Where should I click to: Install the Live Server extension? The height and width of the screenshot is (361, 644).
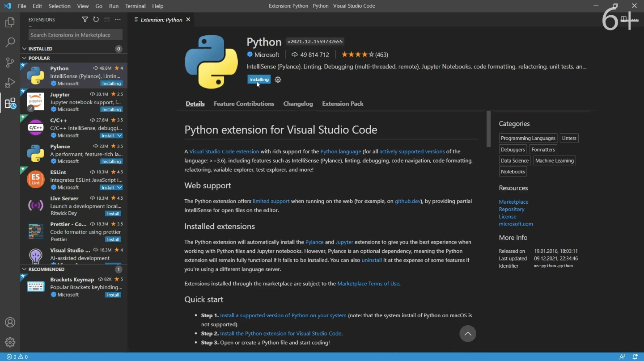tap(113, 214)
